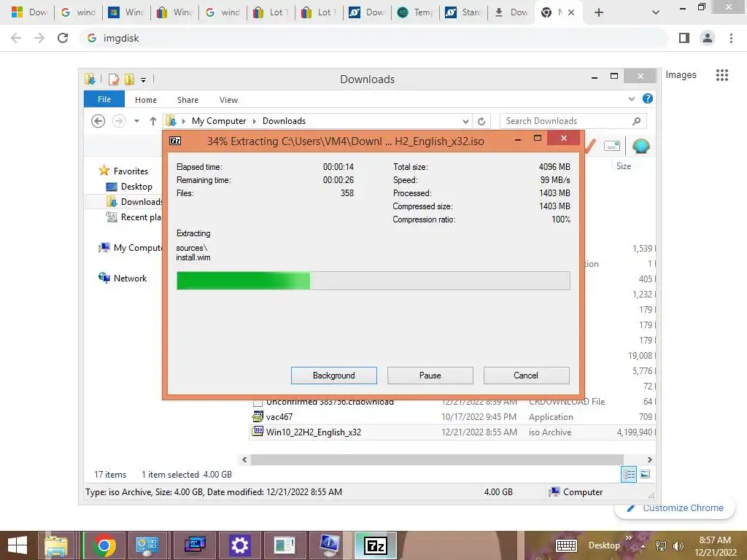Open Chrome three-dot menu

731,38
